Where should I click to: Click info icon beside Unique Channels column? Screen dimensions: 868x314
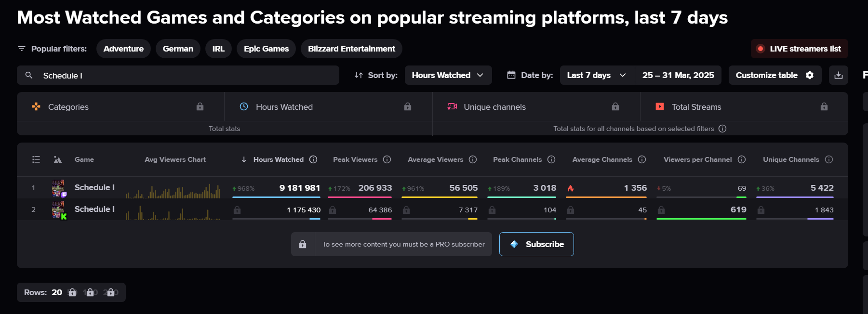[829, 159]
